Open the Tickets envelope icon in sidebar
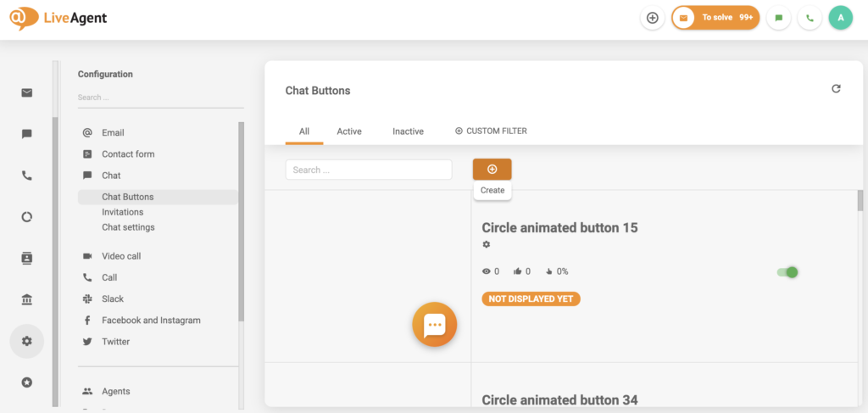This screenshot has height=413, width=868. tap(27, 92)
